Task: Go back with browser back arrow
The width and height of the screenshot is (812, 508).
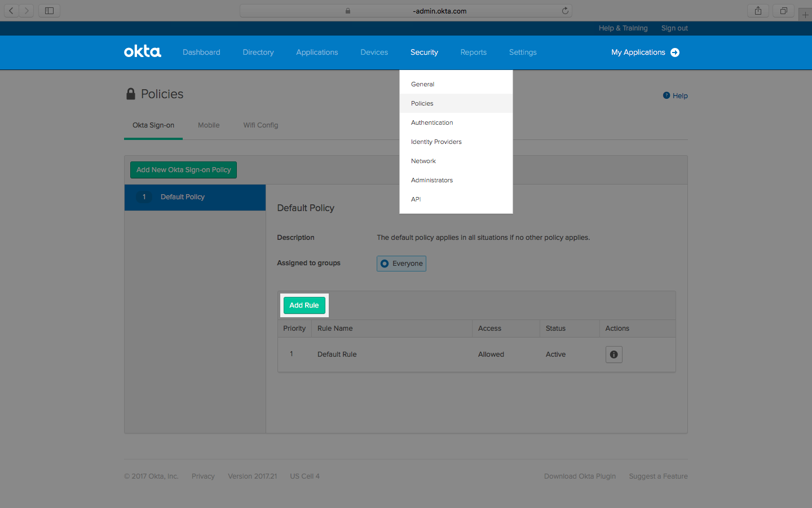Action: (11, 11)
